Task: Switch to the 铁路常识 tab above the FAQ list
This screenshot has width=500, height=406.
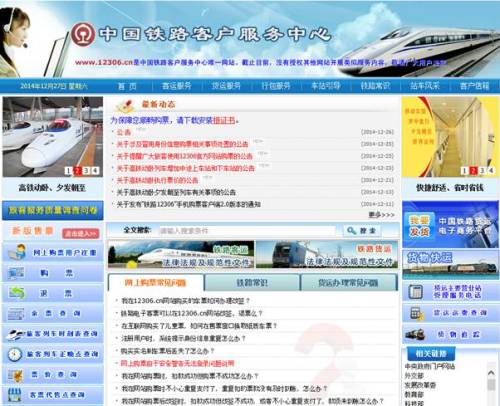Action: tap(252, 283)
